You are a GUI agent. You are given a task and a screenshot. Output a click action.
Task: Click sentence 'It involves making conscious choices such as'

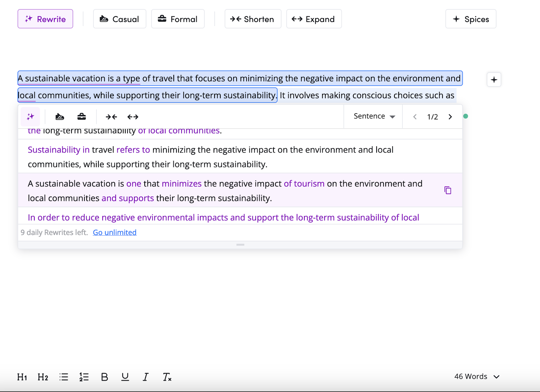[367, 96]
